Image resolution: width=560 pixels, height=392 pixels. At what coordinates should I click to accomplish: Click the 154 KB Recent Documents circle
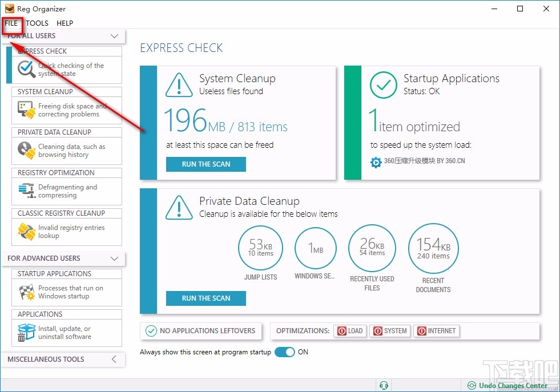pos(433,248)
